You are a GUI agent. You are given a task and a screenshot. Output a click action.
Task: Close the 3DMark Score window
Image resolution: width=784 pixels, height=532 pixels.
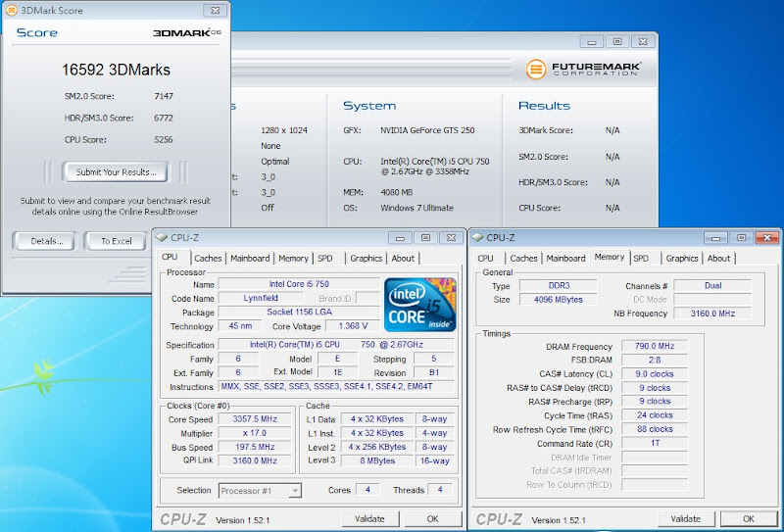215,10
